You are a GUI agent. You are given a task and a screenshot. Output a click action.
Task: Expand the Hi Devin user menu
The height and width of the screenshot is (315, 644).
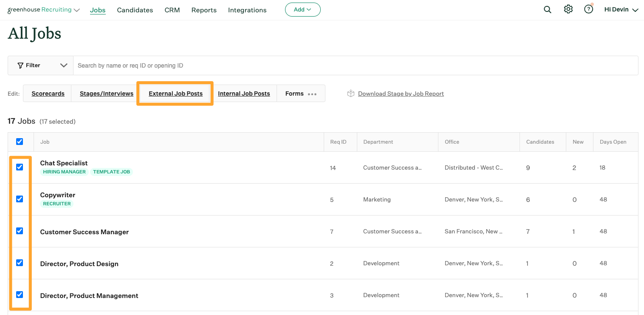(x=620, y=9)
